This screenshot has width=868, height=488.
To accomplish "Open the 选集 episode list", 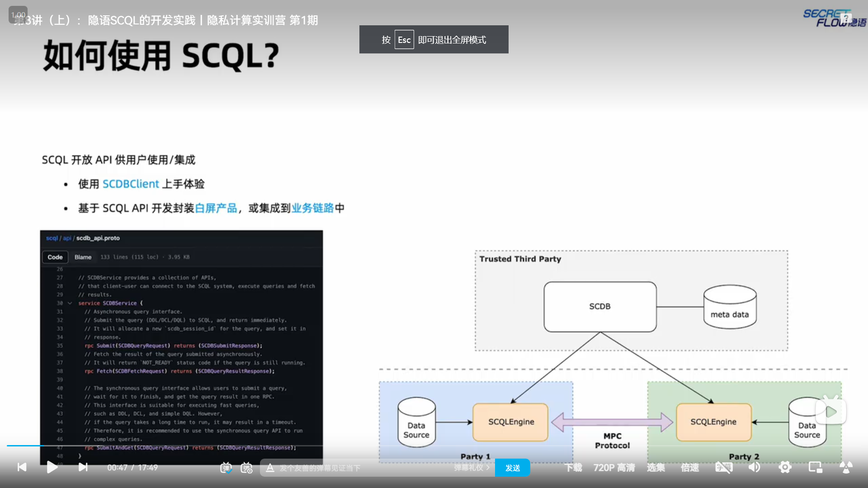I will pyautogui.click(x=656, y=468).
